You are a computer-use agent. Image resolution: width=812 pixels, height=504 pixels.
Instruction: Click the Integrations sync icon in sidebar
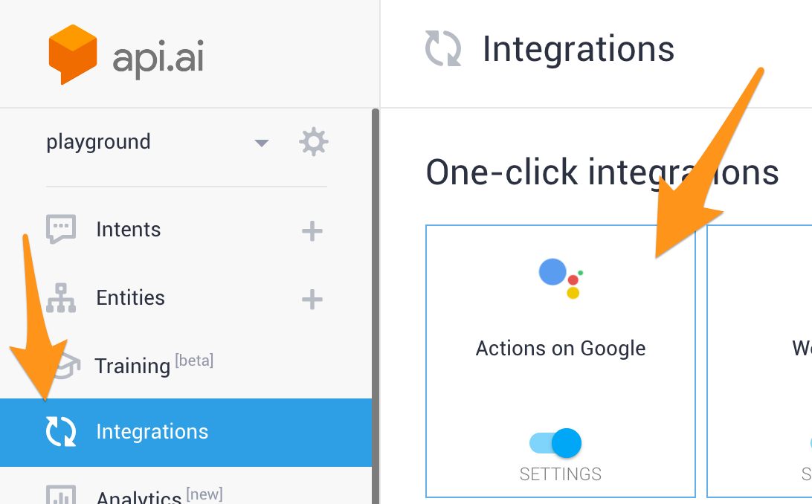click(x=61, y=432)
